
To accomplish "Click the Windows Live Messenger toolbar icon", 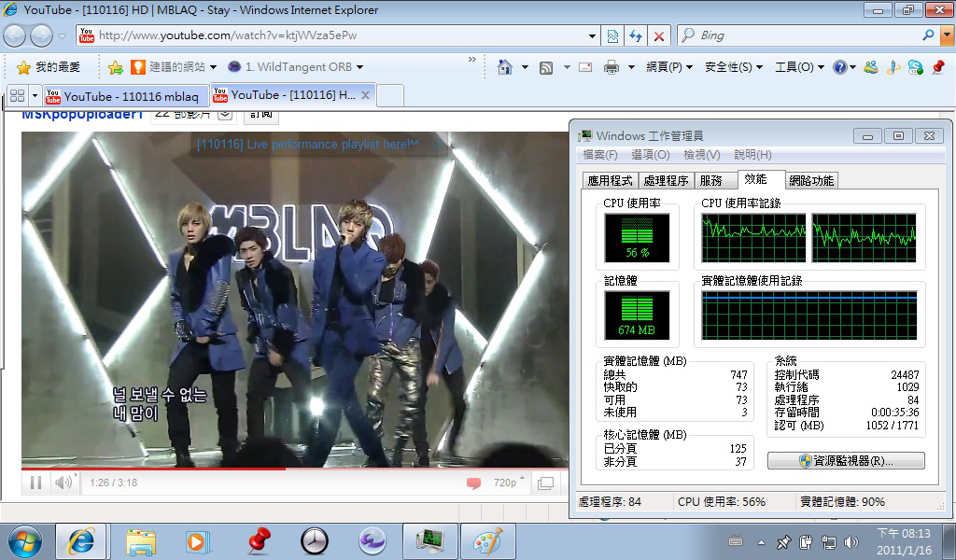I will point(871,67).
